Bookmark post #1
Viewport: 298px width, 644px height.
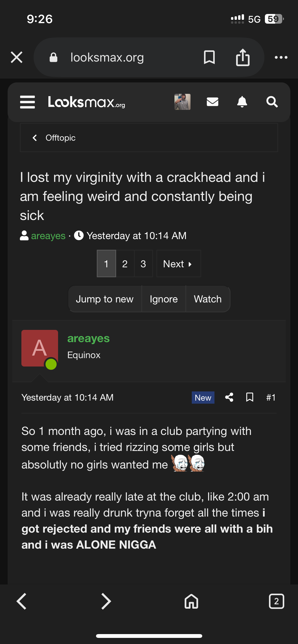[250, 397]
